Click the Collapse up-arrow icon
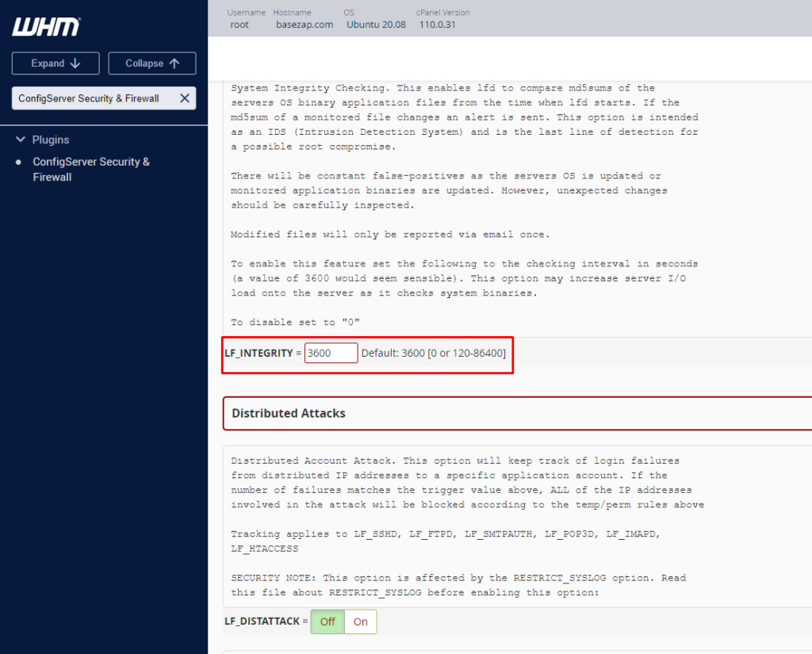This screenshot has width=812, height=654. 174,63
